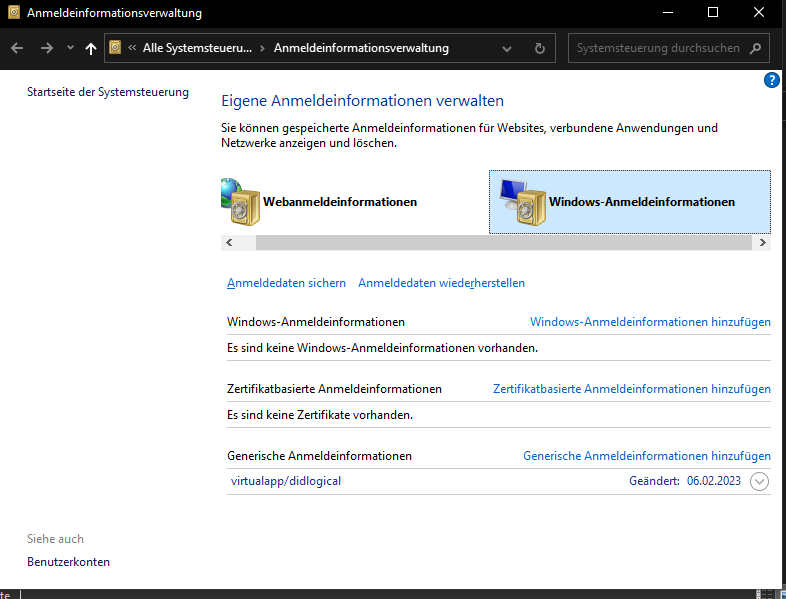Viewport: 786px width, 599px height.
Task: Click the Generische Anmeldeinformationen section heading
Action: (319, 456)
